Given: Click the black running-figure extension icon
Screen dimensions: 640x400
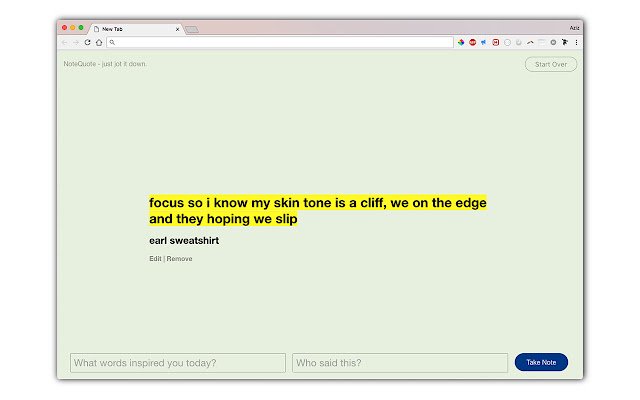Looking at the screenshot, I should click(565, 42).
